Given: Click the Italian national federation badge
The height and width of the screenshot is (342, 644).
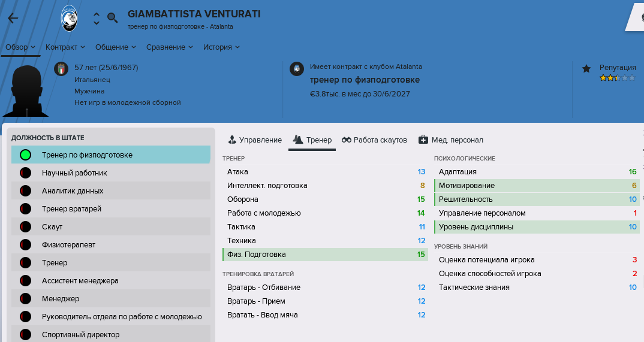Looking at the screenshot, I should (61, 69).
